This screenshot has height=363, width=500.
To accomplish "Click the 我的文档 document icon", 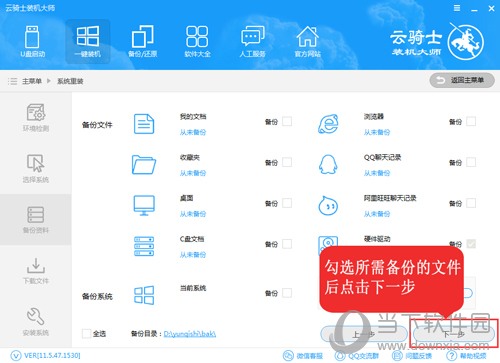I will 144,124.
